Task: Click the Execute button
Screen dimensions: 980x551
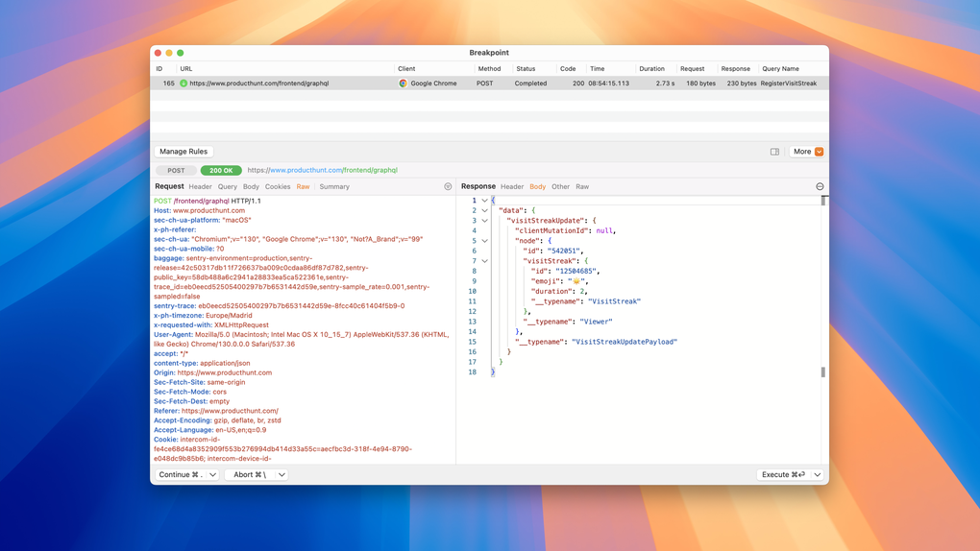Action: coord(783,475)
